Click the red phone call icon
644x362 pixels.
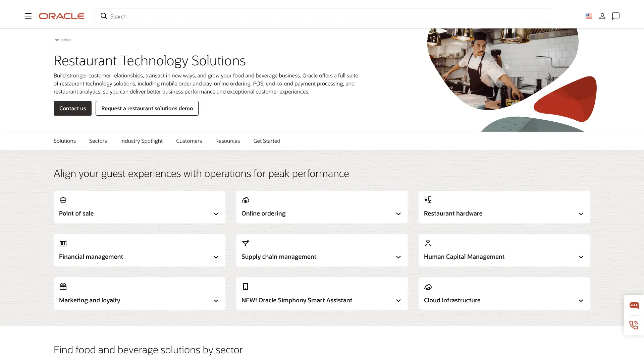(x=634, y=325)
